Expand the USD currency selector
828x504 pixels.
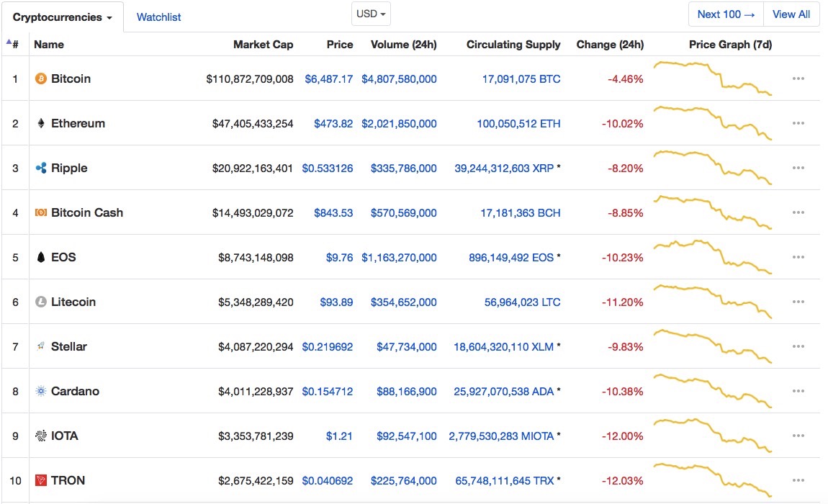(x=371, y=14)
